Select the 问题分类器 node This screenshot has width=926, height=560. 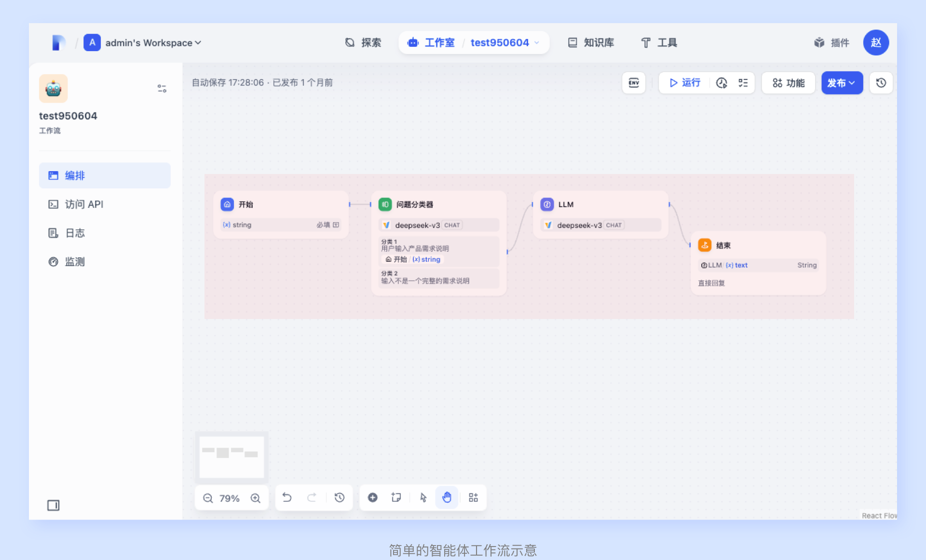coord(438,243)
